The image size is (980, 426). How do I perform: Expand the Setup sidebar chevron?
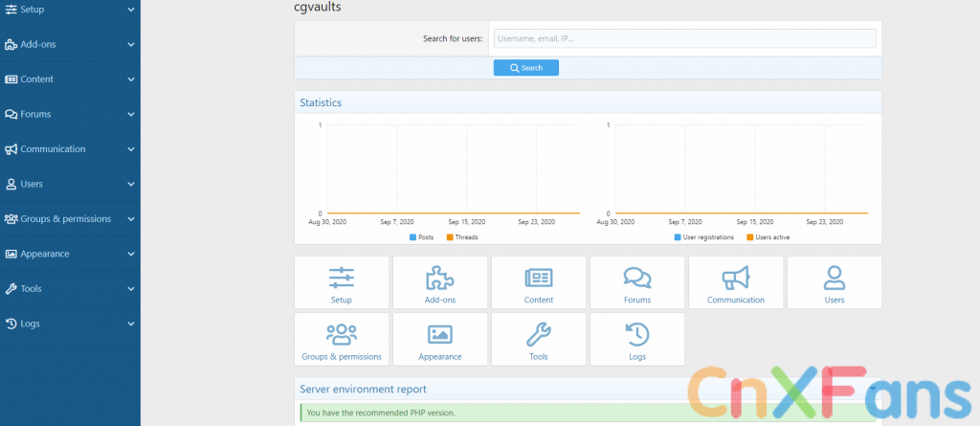click(130, 10)
